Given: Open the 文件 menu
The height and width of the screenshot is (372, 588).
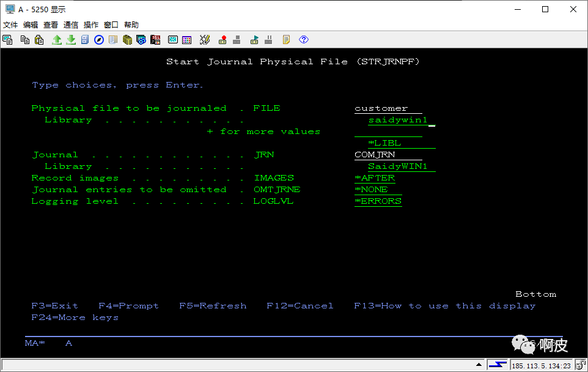Looking at the screenshot, I should (x=10, y=24).
